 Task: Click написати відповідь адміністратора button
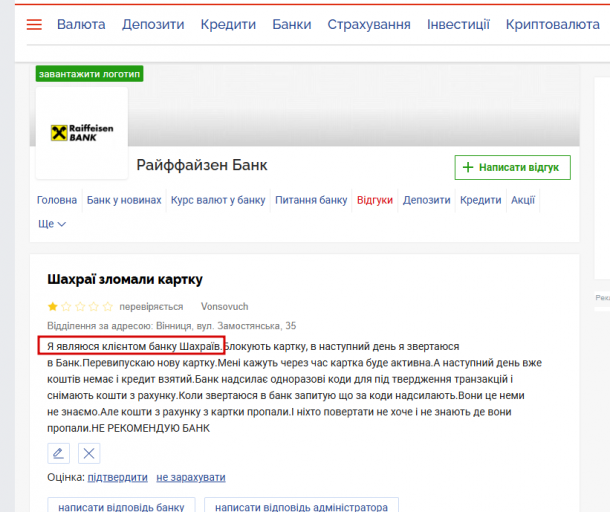(x=301, y=505)
